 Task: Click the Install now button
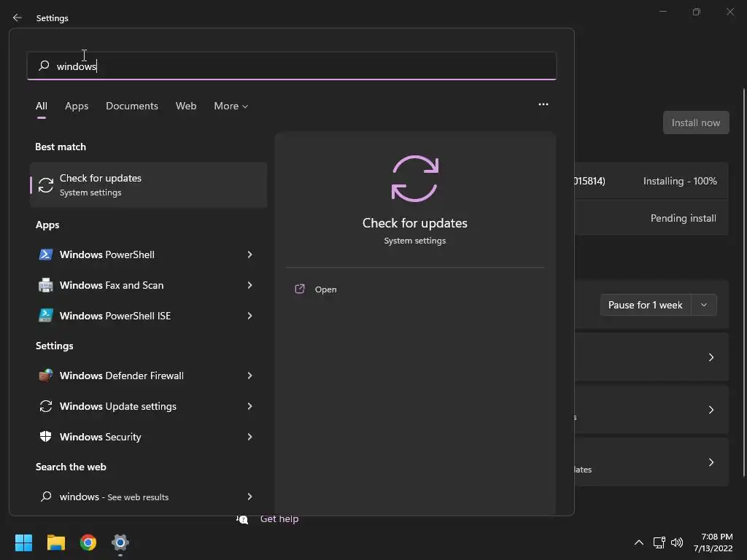[695, 122]
